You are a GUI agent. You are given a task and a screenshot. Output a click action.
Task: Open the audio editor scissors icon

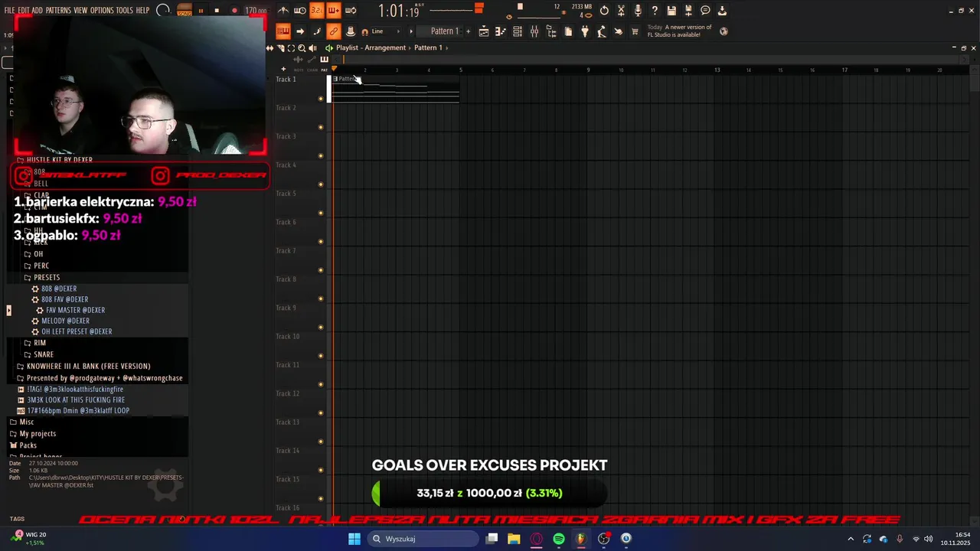[x=621, y=11]
